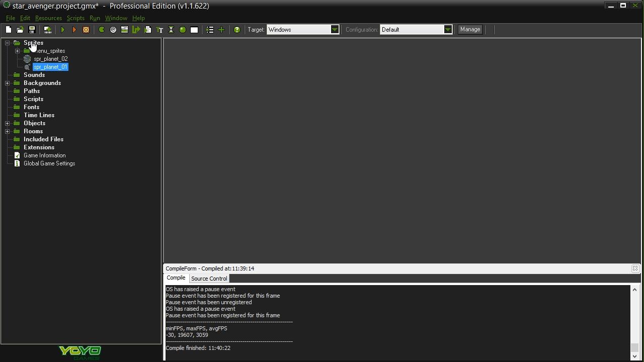Click the Manage button
Viewport: 644px width, 362px height.
(x=470, y=30)
